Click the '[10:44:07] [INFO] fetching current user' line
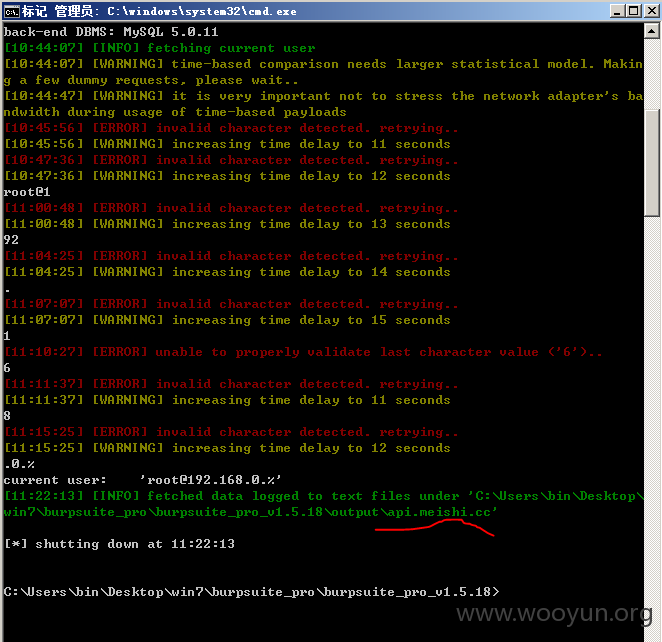662x642 pixels. (x=160, y=48)
